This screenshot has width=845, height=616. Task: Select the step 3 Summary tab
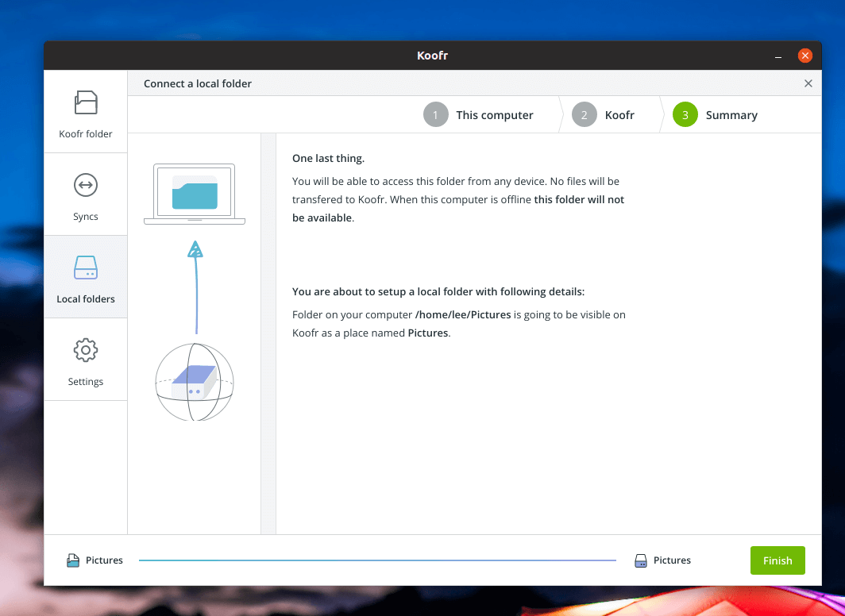tap(716, 115)
